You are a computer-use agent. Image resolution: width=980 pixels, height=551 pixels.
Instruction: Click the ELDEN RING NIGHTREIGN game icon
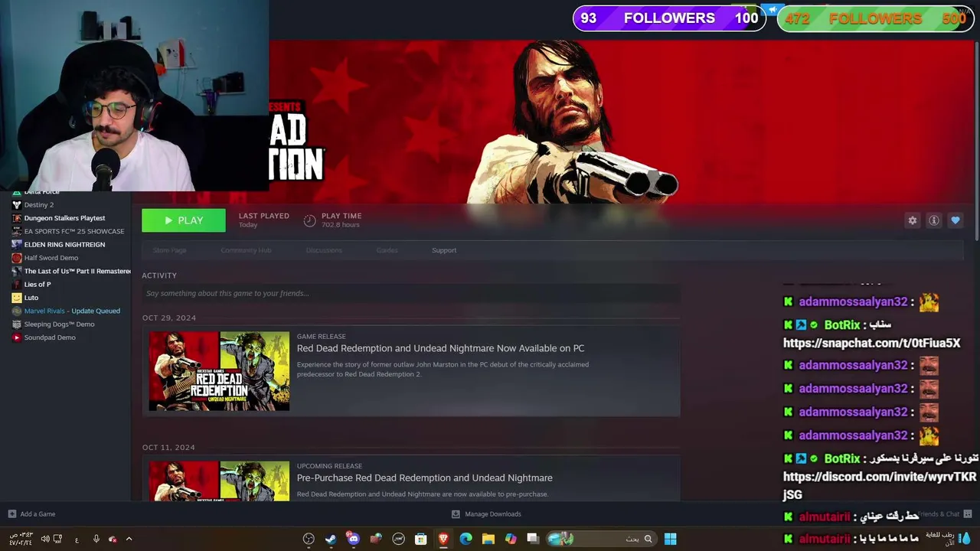coord(16,245)
